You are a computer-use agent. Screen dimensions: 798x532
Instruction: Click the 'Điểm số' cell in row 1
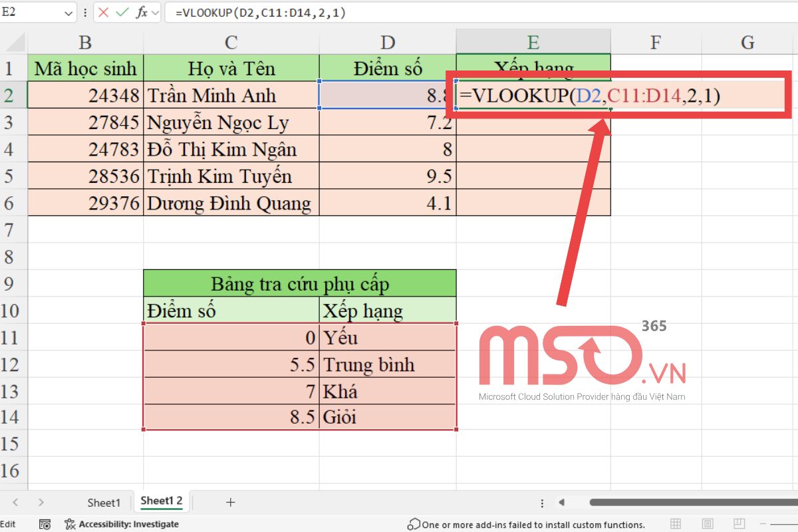(388, 68)
